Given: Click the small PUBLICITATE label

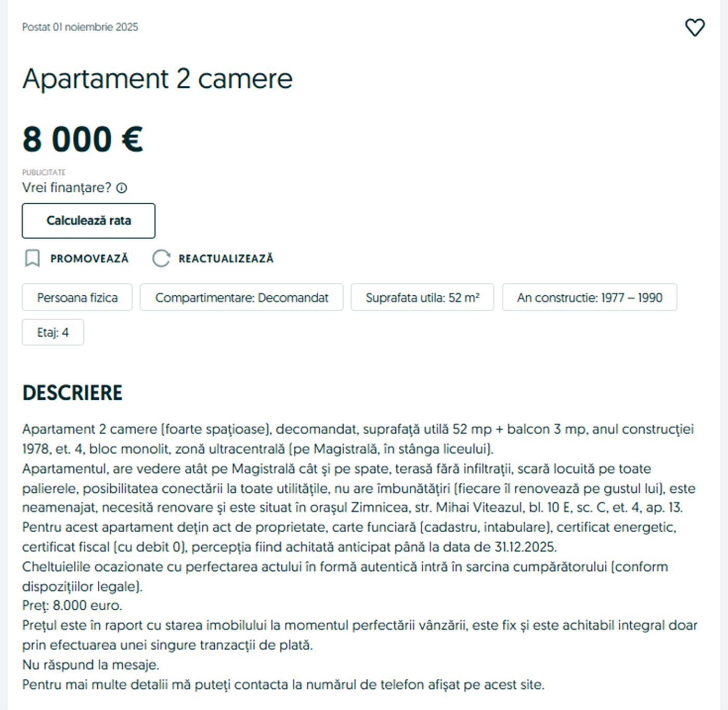Looking at the screenshot, I should pos(44,172).
